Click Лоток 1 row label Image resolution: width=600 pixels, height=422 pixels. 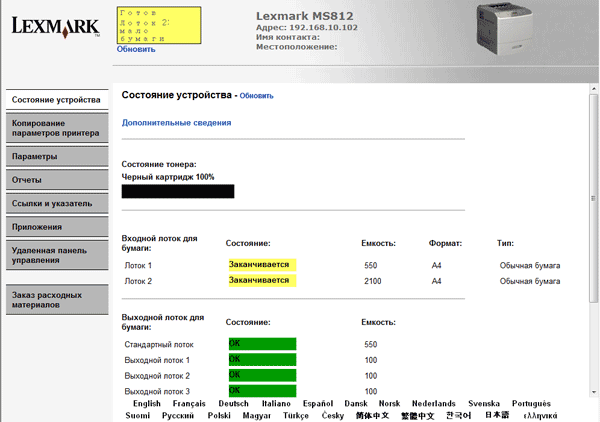pos(138,266)
